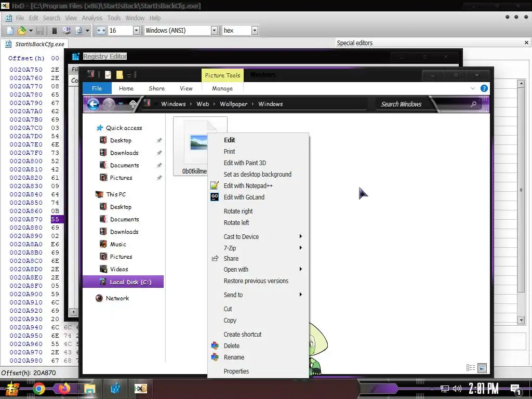The image size is (532, 399).
Task: Open Google Chrome from the taskbar
Action: pos(39,389)
